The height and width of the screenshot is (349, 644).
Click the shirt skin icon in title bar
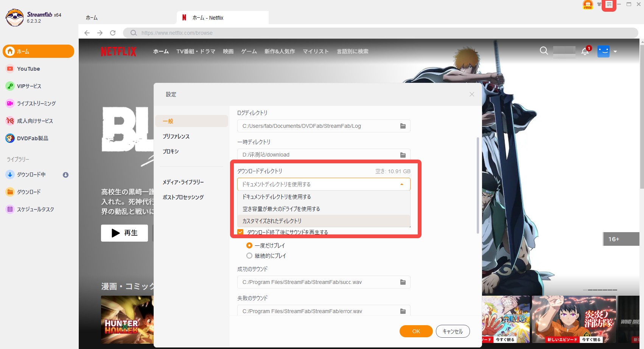coord(599,5)
